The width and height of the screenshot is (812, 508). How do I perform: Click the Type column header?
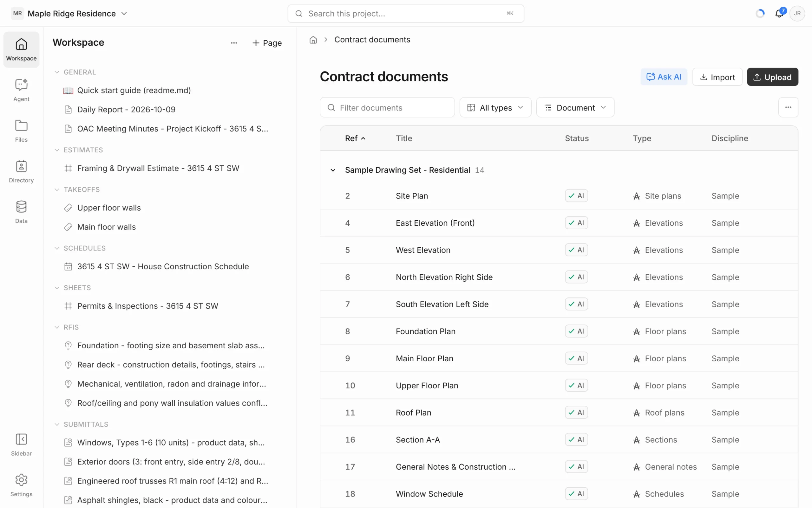642,138
